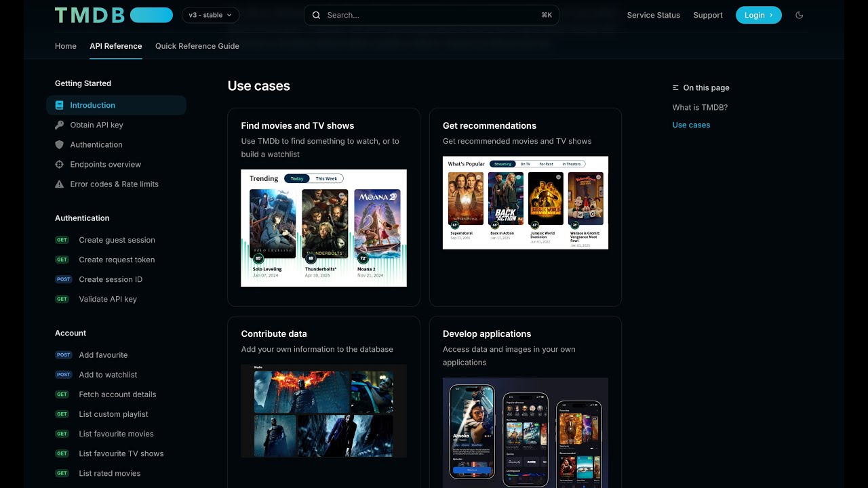Open the Get recommendations card
This screenshot has height=488, width=868.
tap(526, 207)
